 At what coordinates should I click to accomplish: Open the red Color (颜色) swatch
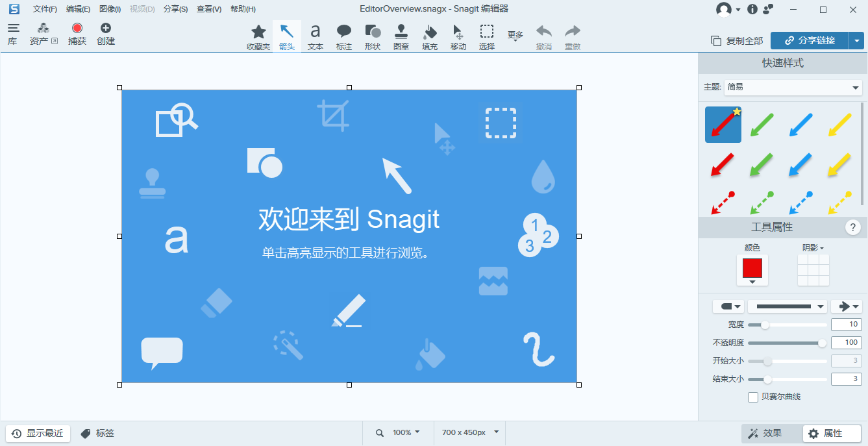[752, 269]
